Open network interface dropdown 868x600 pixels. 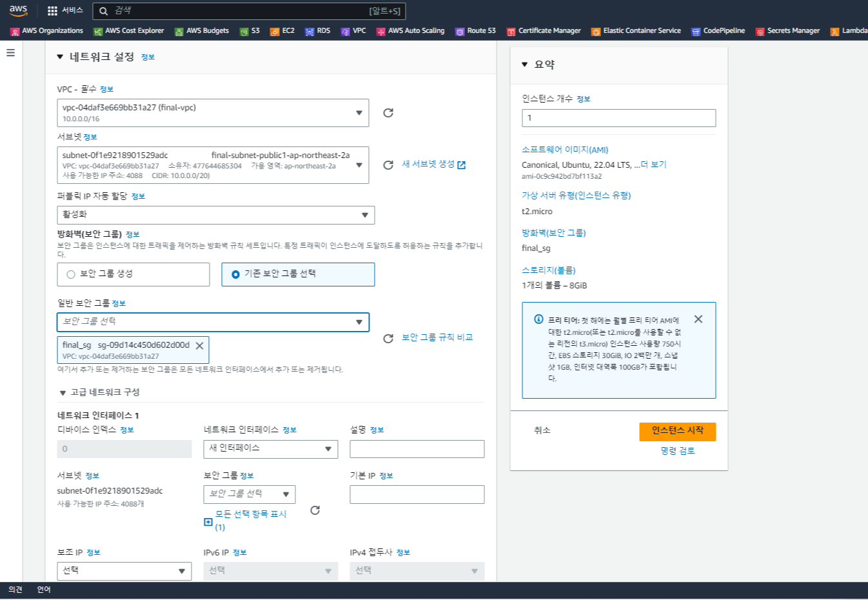pyautogui.click(x=271, y=449)
